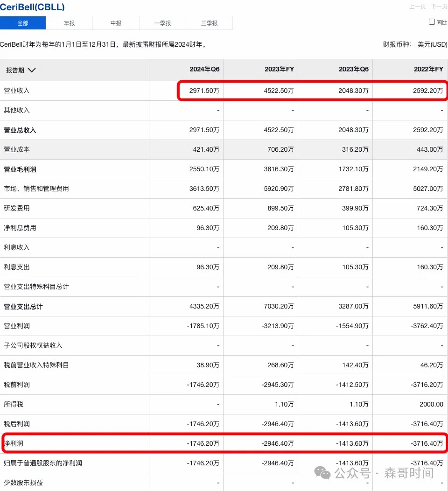Click the -3762.40万 营业利润 value

(x=427, y=326)
